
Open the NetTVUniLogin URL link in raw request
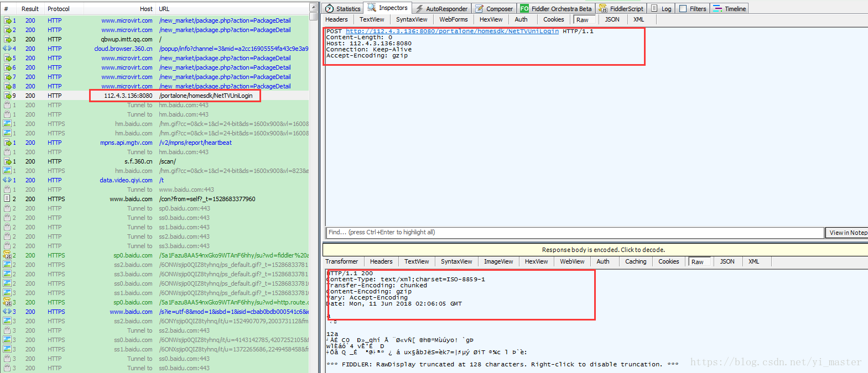click(452, 31)
